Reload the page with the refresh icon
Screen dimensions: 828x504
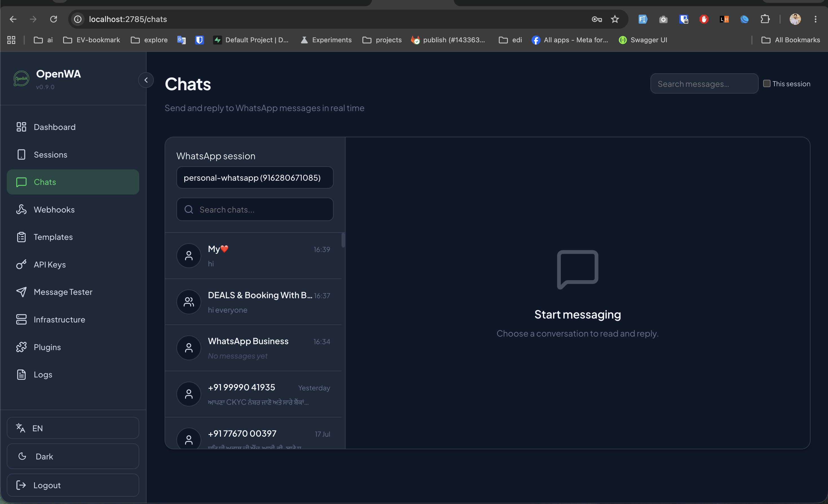[x=54, y=19]
